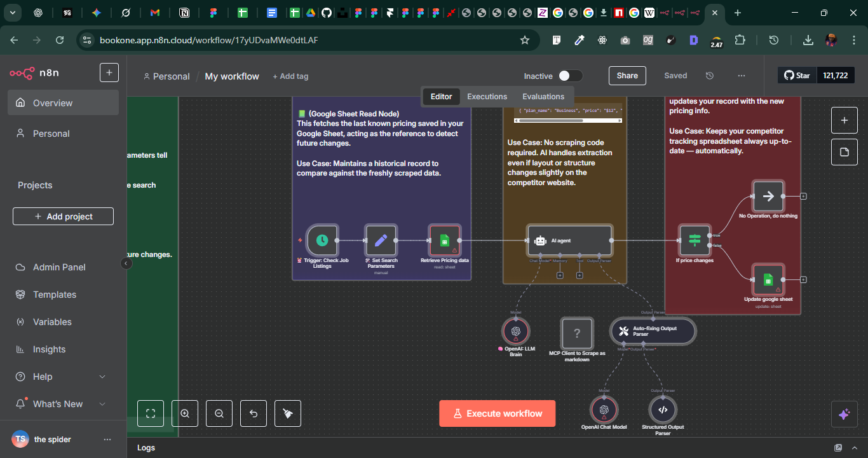
Task: Zoom out of the canvas
Action: 219,413
